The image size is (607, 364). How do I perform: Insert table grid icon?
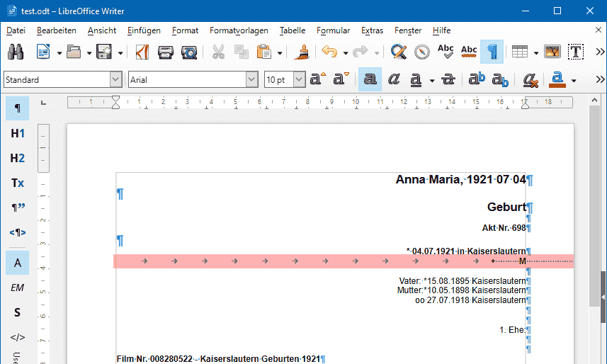click(x=520, y=52)
